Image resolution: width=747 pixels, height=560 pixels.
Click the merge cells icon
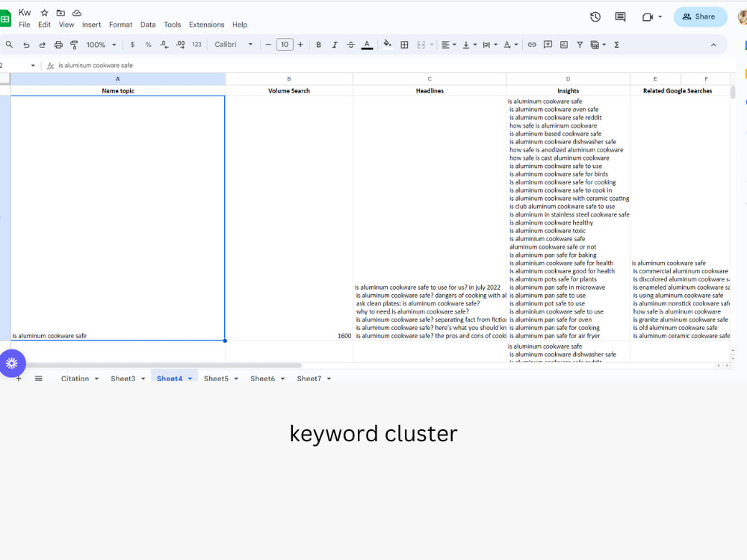421,45
